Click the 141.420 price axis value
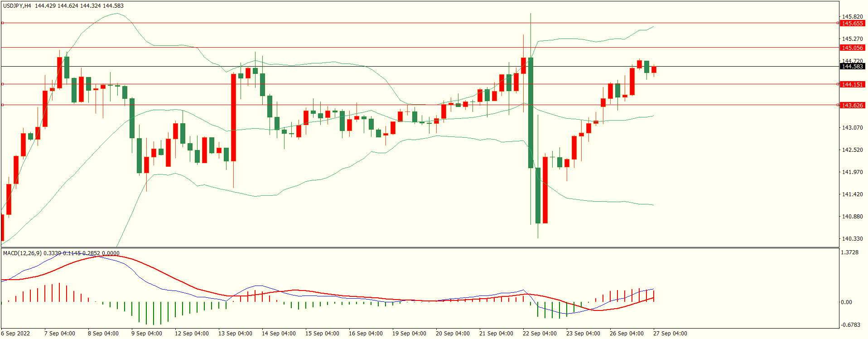The image size is (868, 339). [852, 194]
